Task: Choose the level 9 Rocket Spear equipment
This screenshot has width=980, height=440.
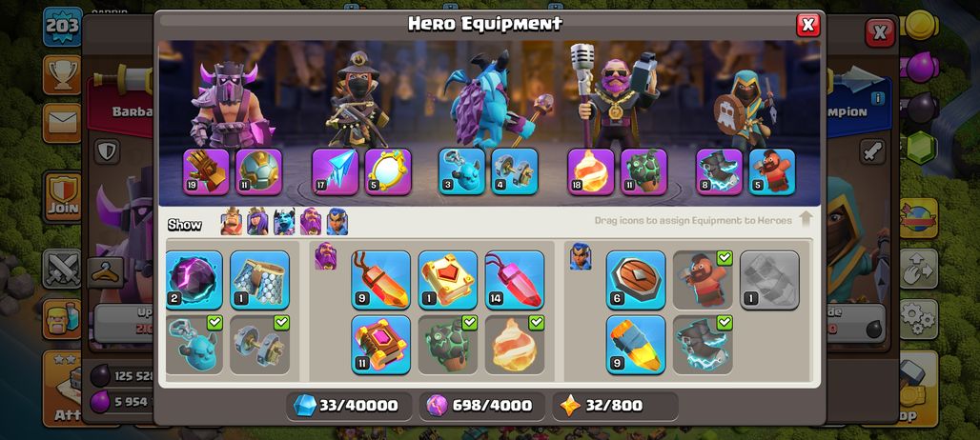Action: 636,345
